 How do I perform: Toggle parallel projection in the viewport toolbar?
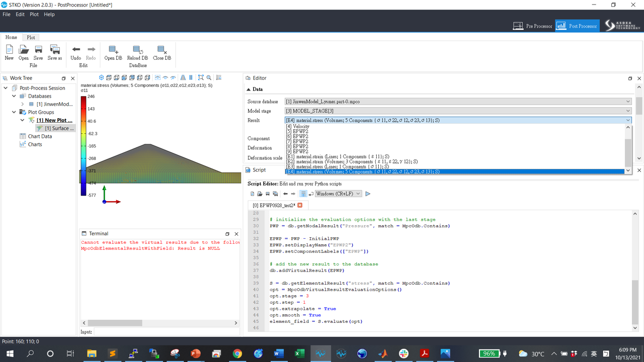191,77
